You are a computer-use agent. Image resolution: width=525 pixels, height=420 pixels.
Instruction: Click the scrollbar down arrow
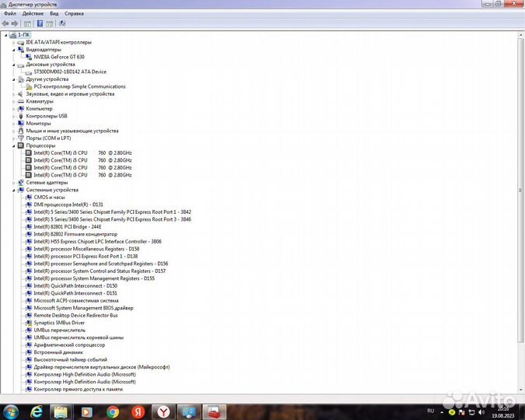click(x=520, y=390)
